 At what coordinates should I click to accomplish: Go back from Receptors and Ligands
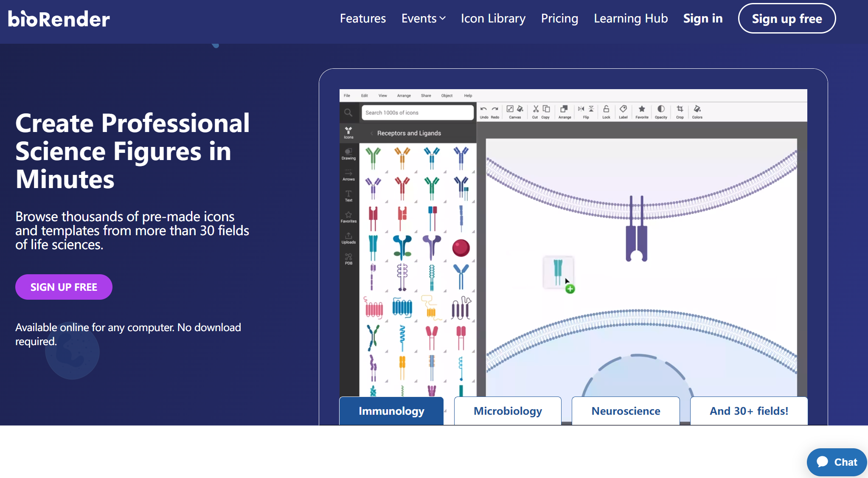[372, 133]
